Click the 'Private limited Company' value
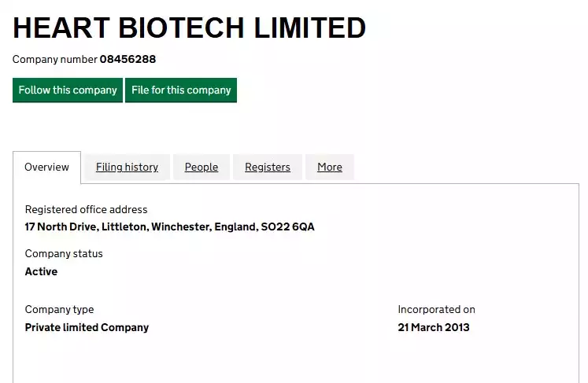Image resolution: width=588 pixels, height=383 pixels. click(x=87, y=327)
